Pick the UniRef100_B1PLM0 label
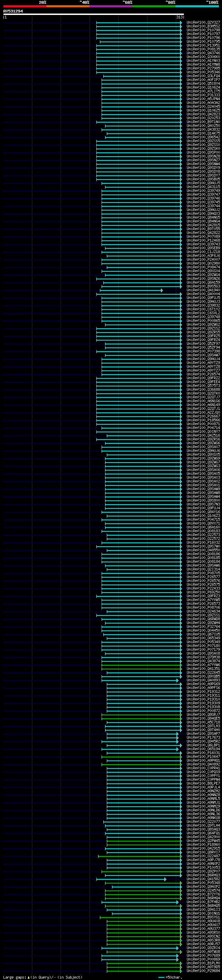This screenshot has width=222, height=980. click(x=203, y=963)
